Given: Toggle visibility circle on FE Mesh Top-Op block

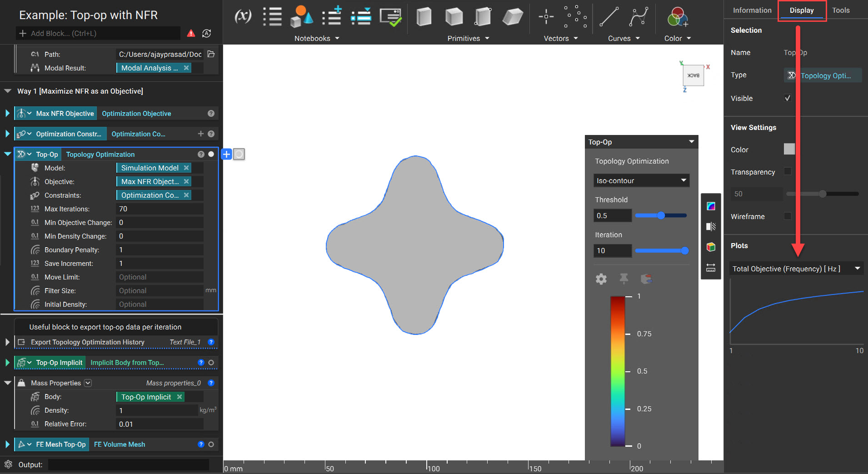Looking at the screenshot, I should point(211,444).
